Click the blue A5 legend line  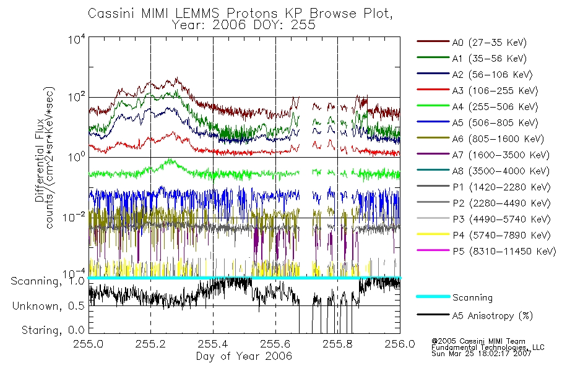click(x=433, y=122)
